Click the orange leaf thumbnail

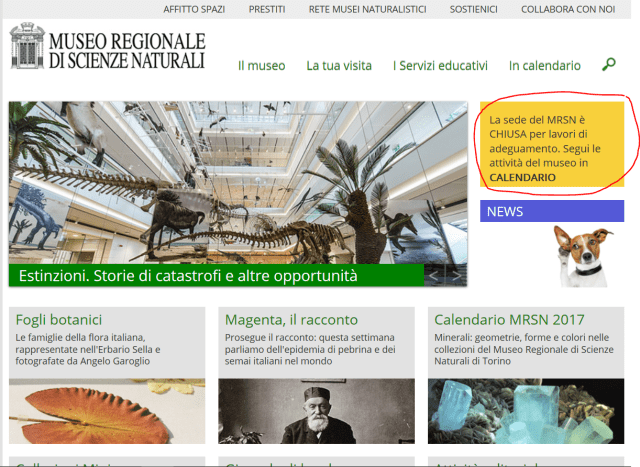click(x=107, y=411)
